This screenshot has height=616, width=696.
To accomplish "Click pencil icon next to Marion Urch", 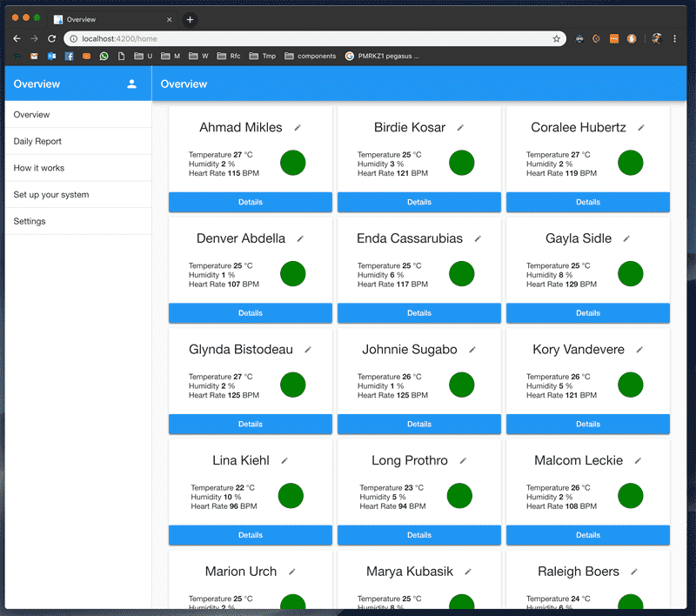I will [x=291, y=572].
